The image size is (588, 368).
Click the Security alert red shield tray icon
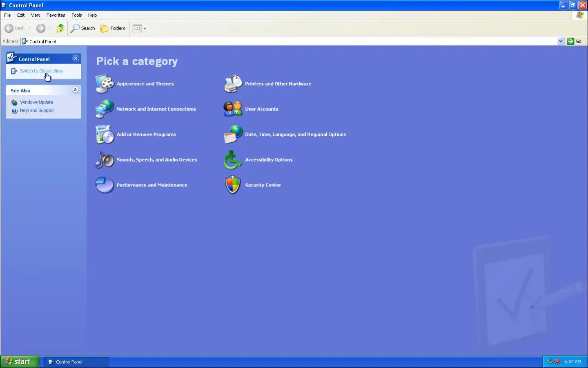[557, 361]
